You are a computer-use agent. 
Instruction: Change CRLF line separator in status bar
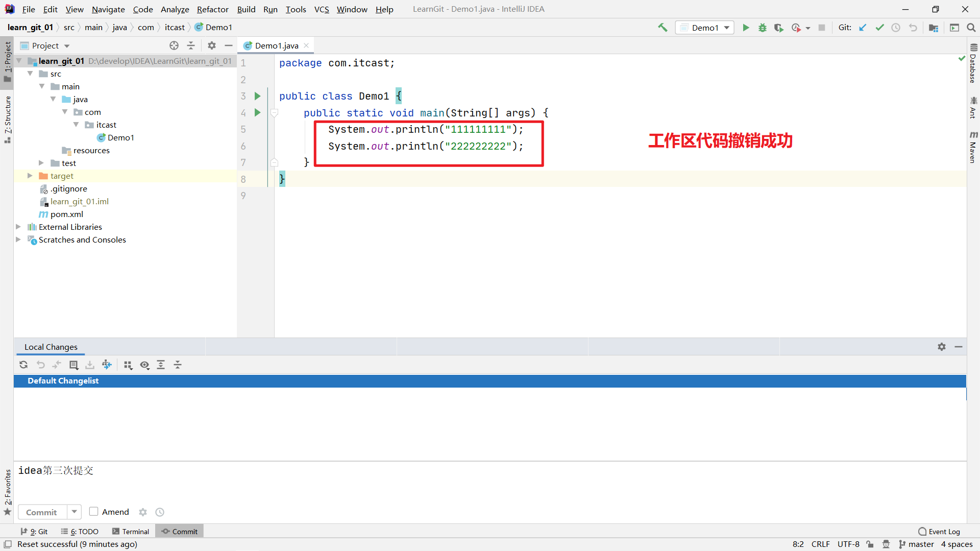(x=821, y=544)
